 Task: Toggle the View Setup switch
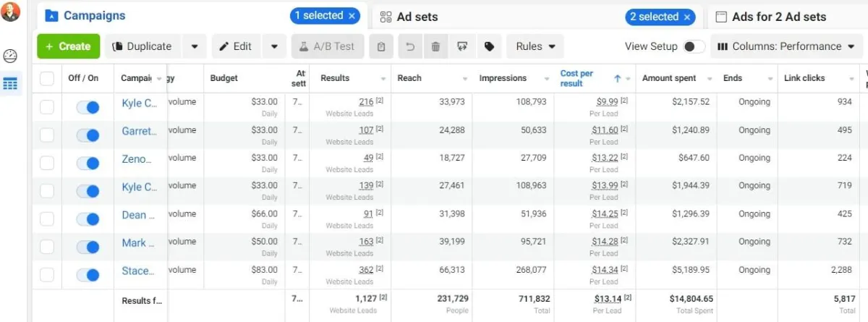tap(693, 47)
